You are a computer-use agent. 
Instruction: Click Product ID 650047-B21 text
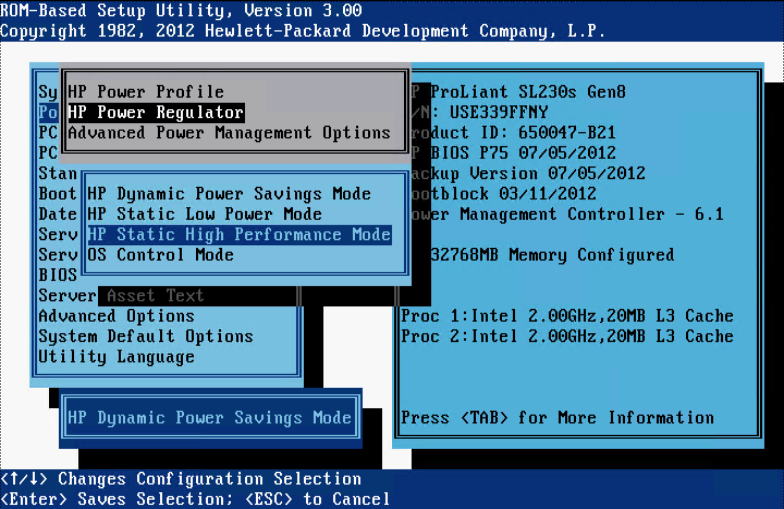coord(513,133)
